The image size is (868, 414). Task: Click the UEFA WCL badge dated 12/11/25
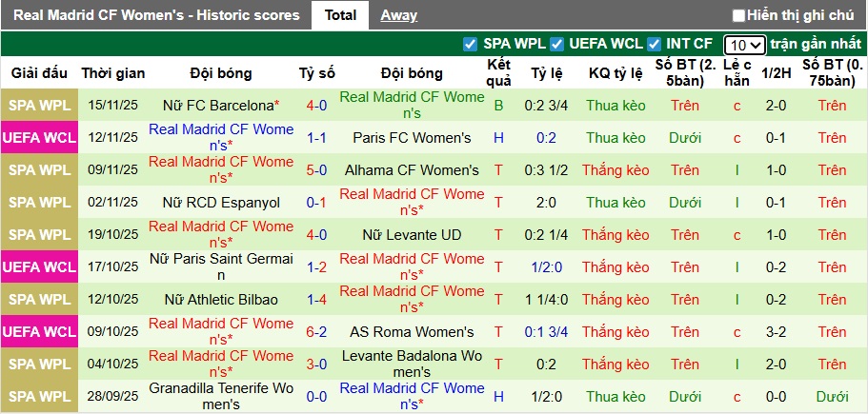40,138
